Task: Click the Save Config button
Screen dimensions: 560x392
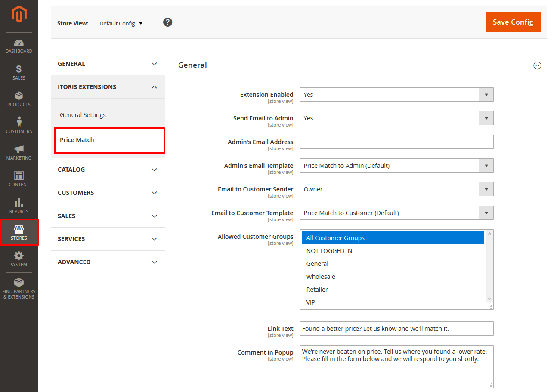Action: pos(513,22)
